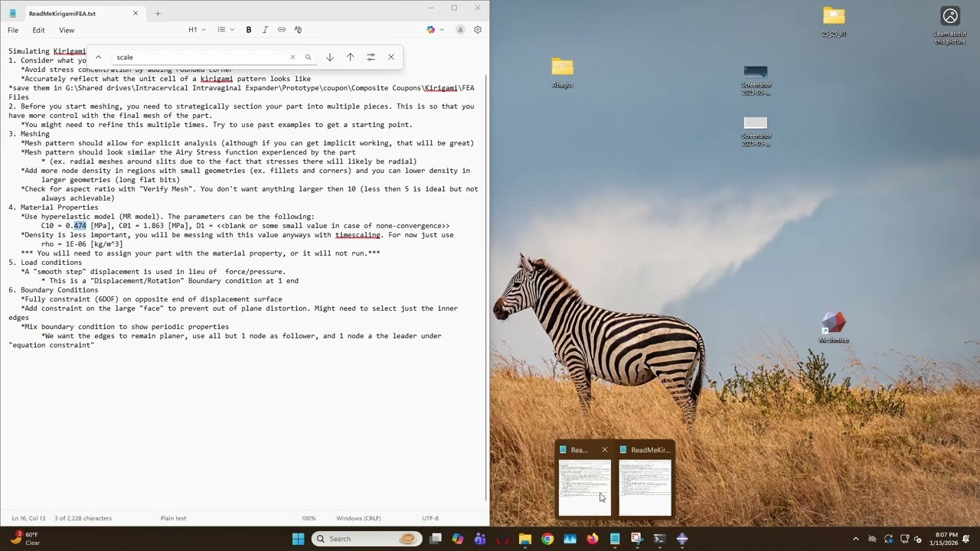Close the find bar

(x=391, y=57)
